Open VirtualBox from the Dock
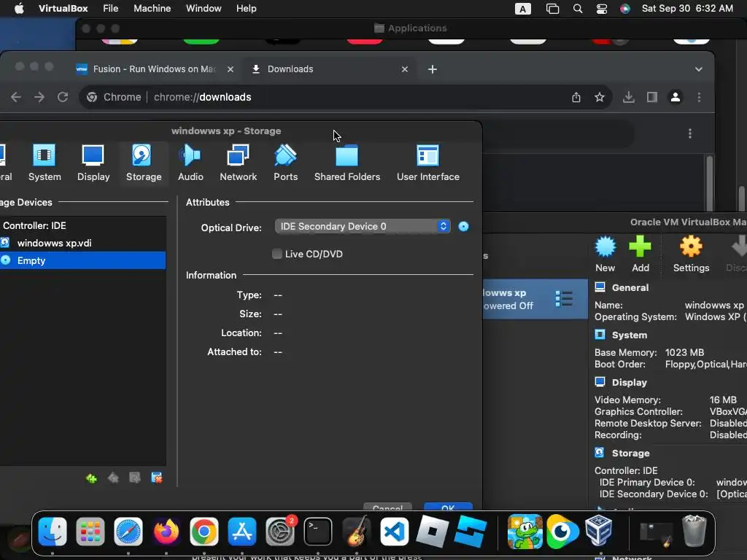Viewport: 747px width, 560px height. (x=599, y=531)
